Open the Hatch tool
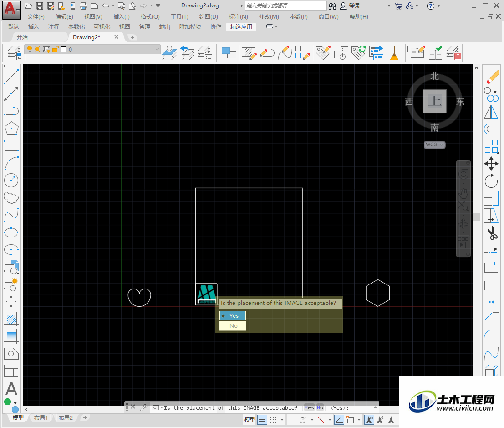Screen dimensions: 504x428 [x=11, y=319]
